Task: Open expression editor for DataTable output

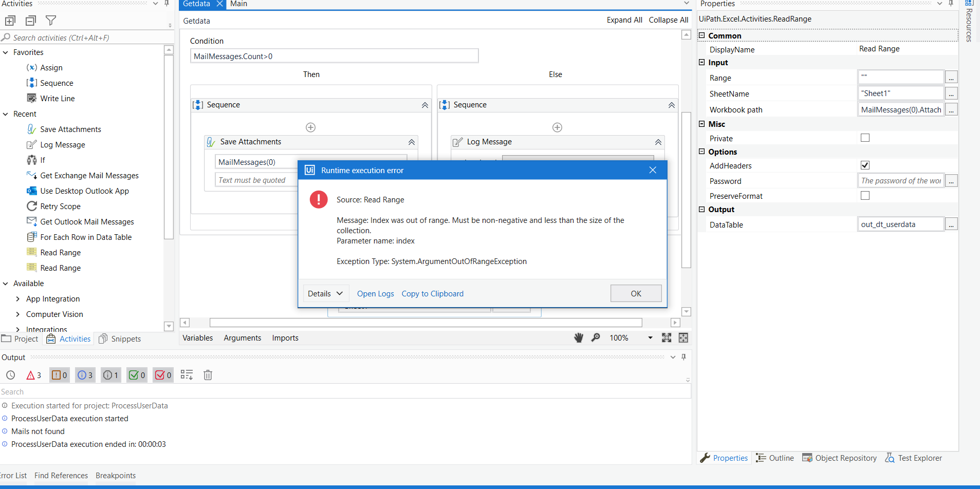Action: (x=952, y=224)
